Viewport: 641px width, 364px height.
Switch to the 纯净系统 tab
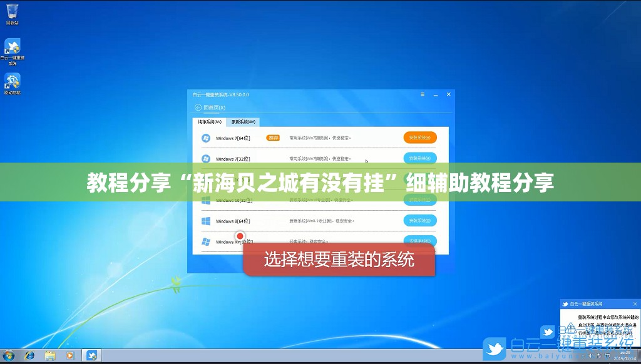point(209,122)
